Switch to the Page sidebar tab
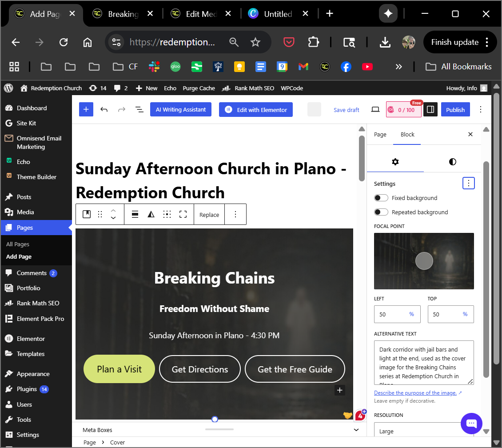The height and width of the screenshot is (448, 502). 380,135
